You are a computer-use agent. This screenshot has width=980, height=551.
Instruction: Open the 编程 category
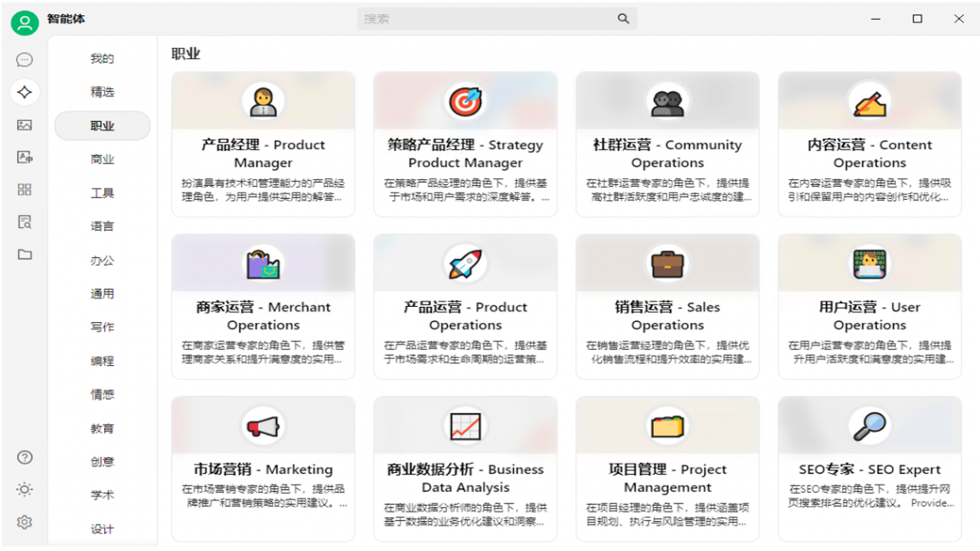[x=103, y=361]
